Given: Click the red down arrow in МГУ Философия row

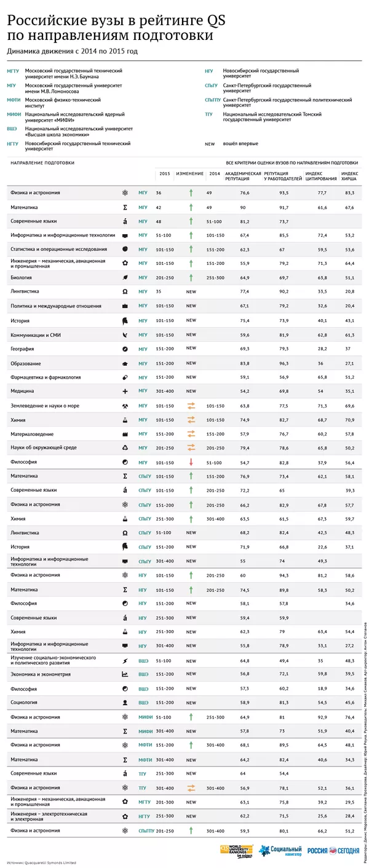Looking at the screenshot, I should [191, 462].
